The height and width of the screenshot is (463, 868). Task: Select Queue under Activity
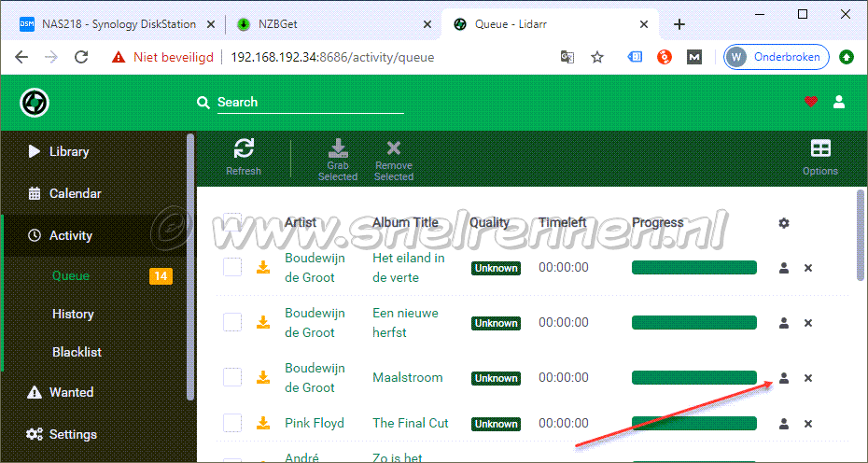(71, 275)
